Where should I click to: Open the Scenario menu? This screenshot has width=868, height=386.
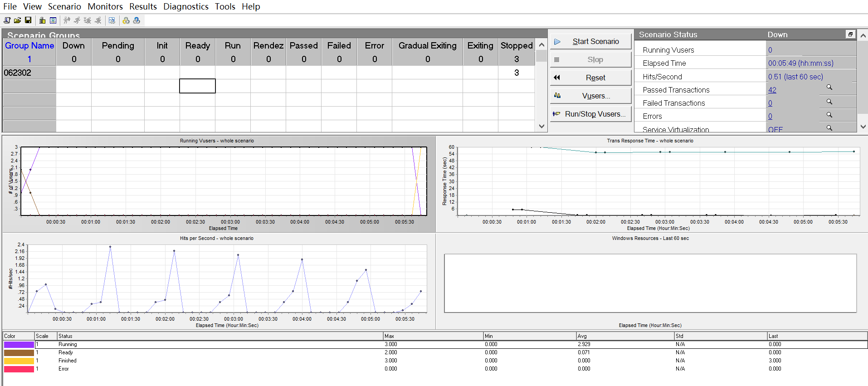pyautogui.click(x=64, y=6)
